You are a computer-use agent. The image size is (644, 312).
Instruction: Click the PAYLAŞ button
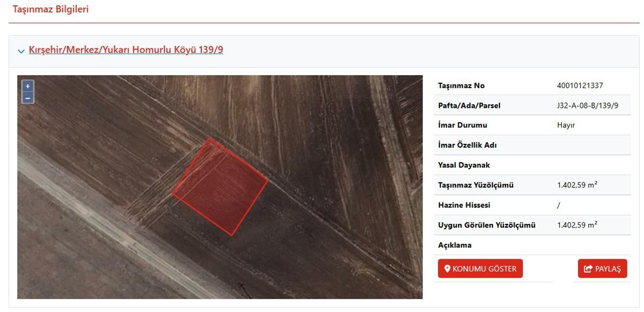(x=602, y=269)
